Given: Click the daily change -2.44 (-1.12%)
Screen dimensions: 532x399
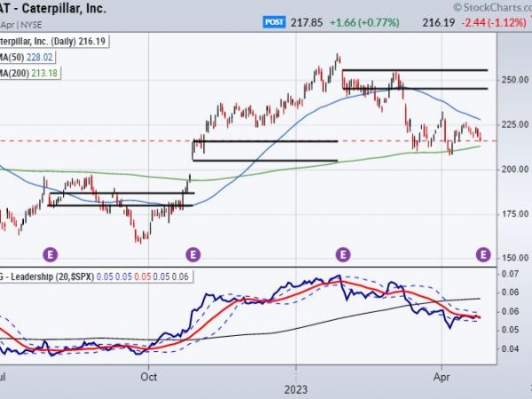Looking at the screenshot, I should pyautogui.click(x=494, y=22).
